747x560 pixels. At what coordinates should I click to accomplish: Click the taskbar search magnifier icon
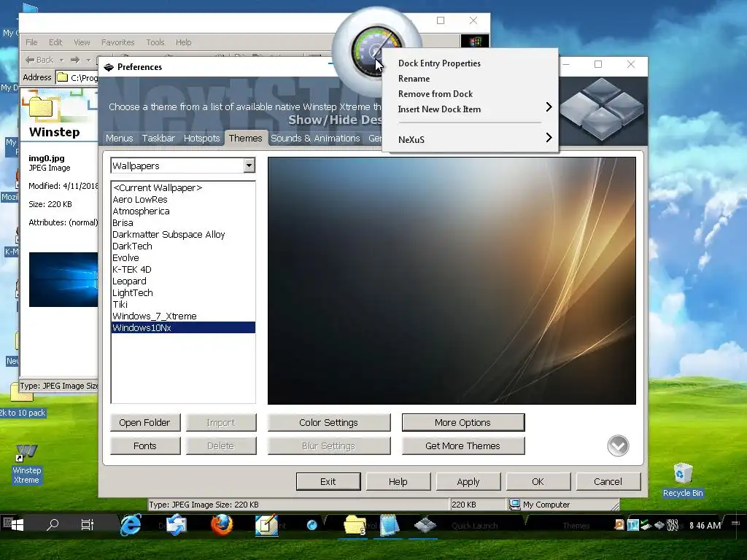coord(52,525)
